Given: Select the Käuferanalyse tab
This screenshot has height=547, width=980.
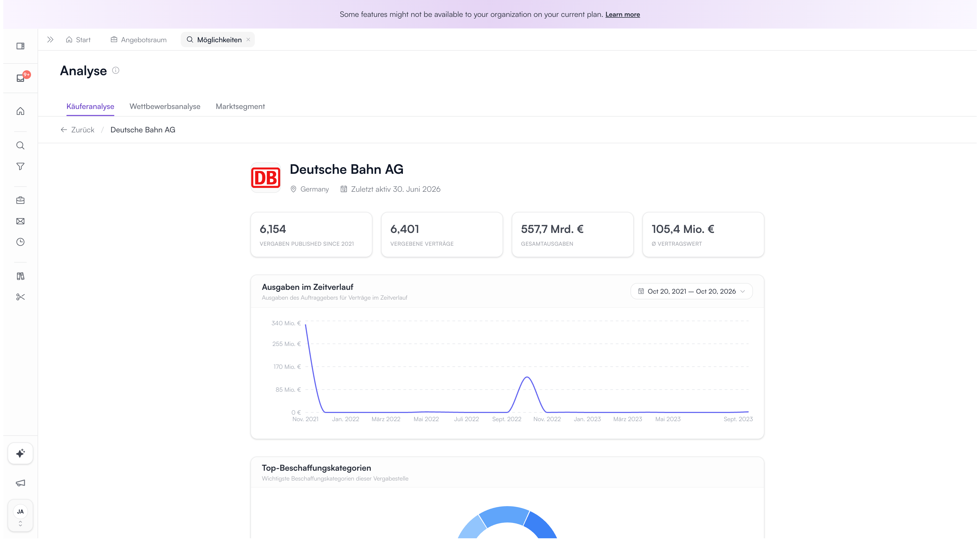Looking at the screenshot, I should point(90,107).
